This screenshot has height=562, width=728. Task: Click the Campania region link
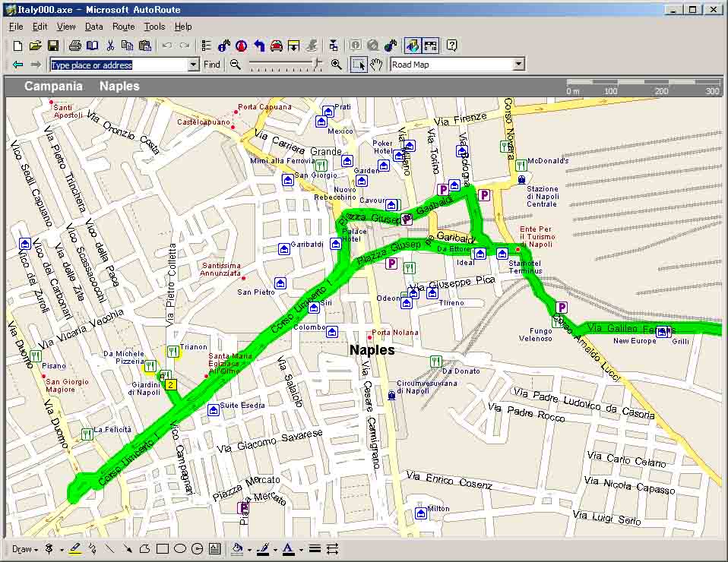pos(53,87)
